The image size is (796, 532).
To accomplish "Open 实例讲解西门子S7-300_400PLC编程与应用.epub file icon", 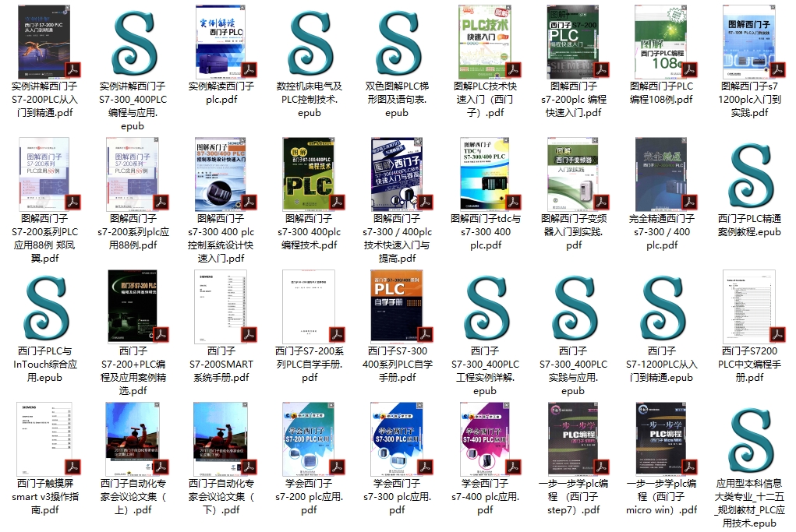I will point(133,43).
